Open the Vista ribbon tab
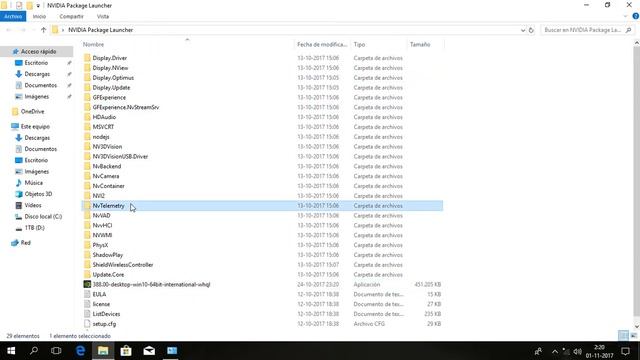Viewport: 640px width, 360px height. pos(103,16)
